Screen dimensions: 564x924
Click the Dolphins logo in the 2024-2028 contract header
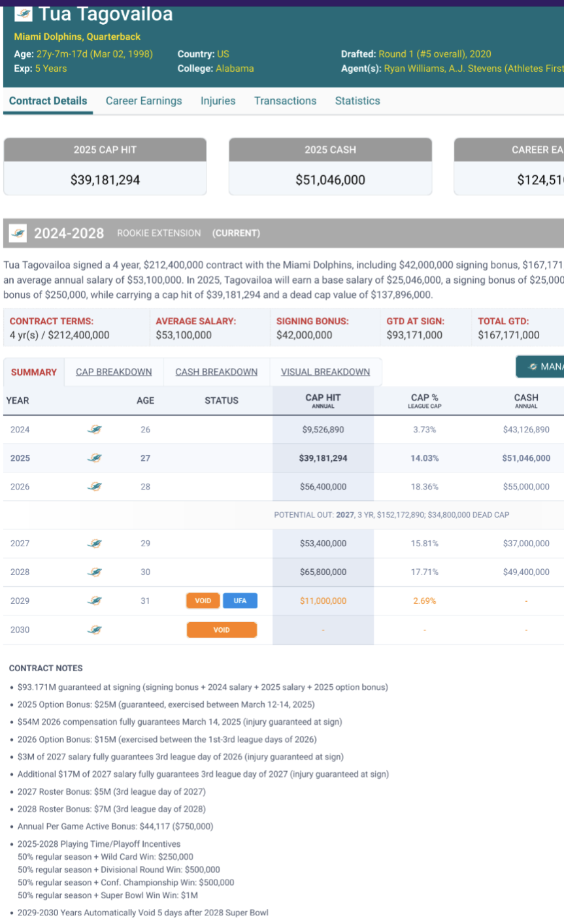[x=18, y=233]
